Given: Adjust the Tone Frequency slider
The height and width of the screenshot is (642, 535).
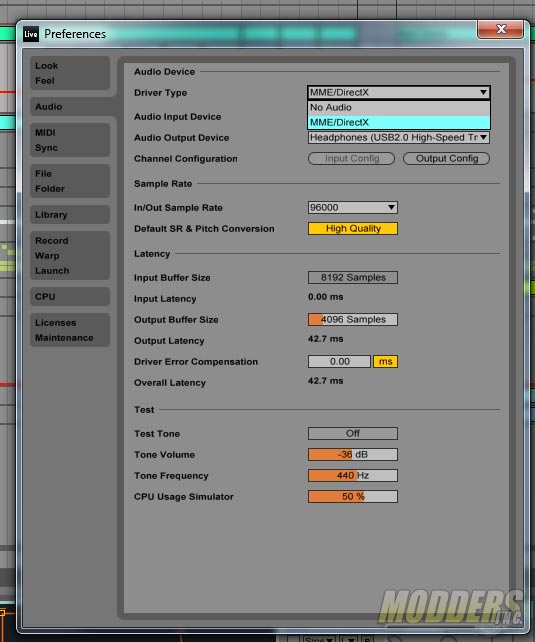Looking at the screenshot, I should (352, 475).
